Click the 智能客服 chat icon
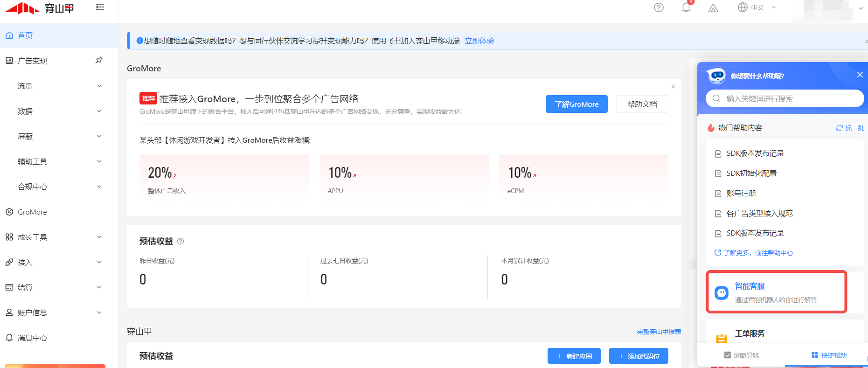This screenshot has height=368, width=868. (722, 293)
